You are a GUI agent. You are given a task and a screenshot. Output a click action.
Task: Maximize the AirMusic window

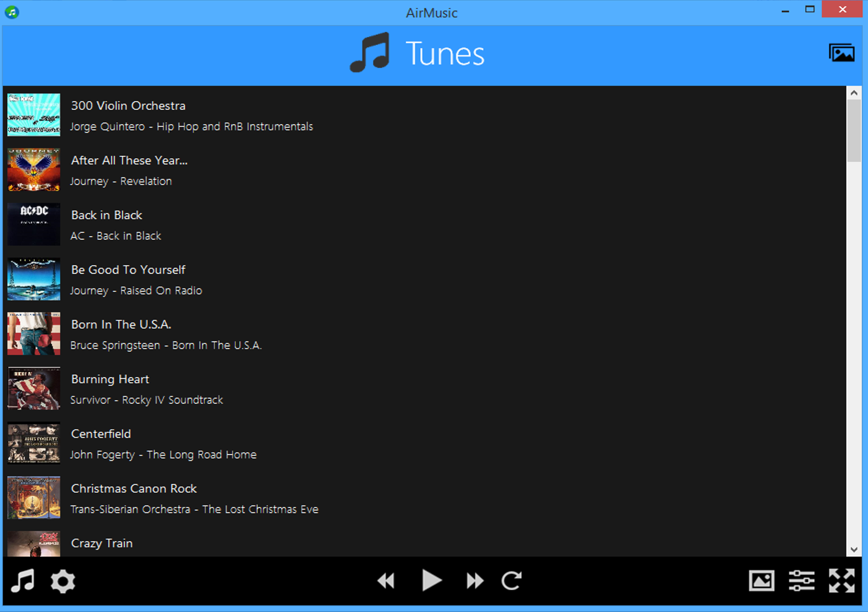click(x=810, y=9)
